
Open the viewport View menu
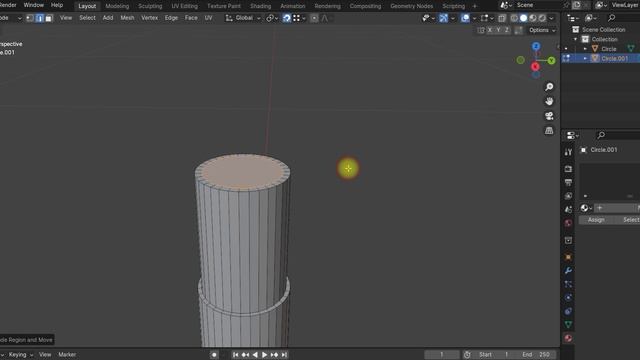(x=66, y=18)
